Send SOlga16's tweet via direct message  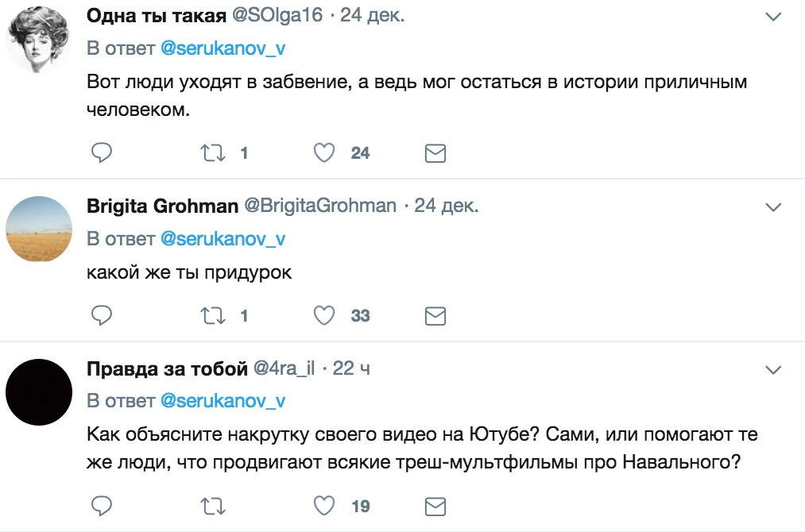(x=435, y=153)
